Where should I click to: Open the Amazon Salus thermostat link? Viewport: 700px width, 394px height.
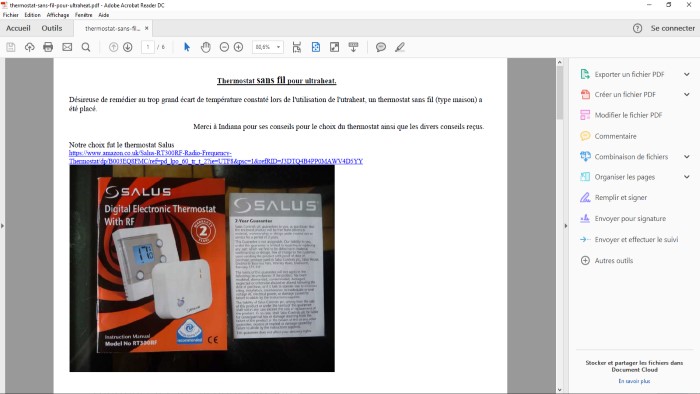[x=216, y=157]
